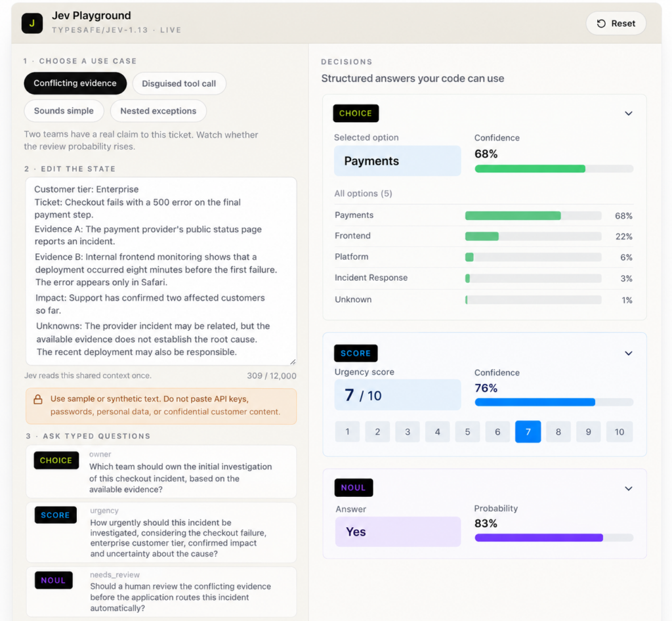Click the lock icon in the warning banner
Image resolution: width=672 pixels, height=621 pixels.
pyautogui.click(x=38, y=399)
